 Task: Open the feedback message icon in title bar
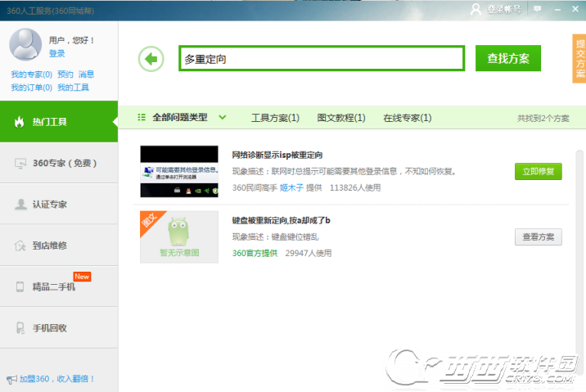538,9
